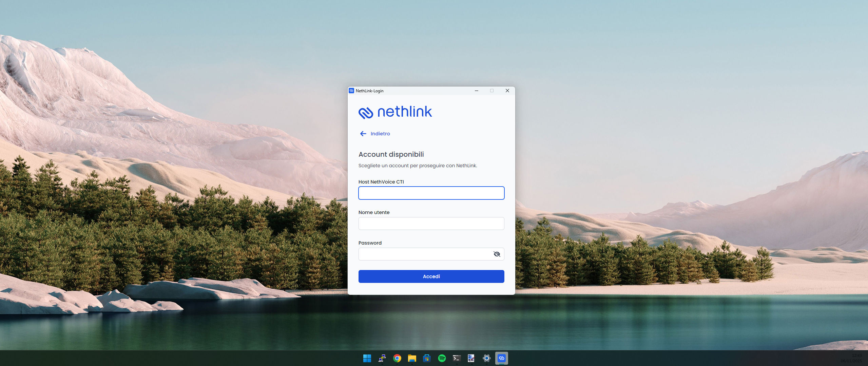Launch Spotify from the taskbar
Image resolution: width=868 pixels, height=366 pixels.
[442, 358]
